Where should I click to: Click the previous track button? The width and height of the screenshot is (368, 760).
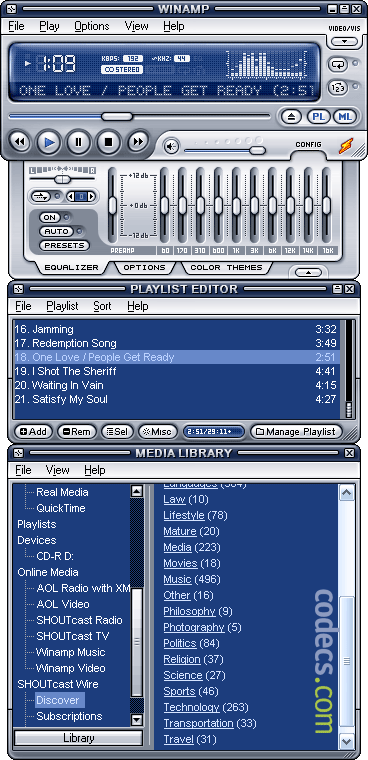point(19,142)
